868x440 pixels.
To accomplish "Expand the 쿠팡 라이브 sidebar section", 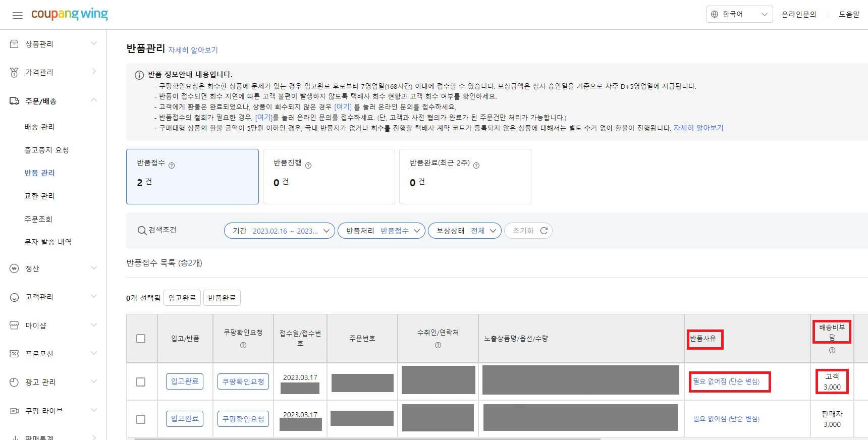I will pyautogui.click(x=94, y=410).
